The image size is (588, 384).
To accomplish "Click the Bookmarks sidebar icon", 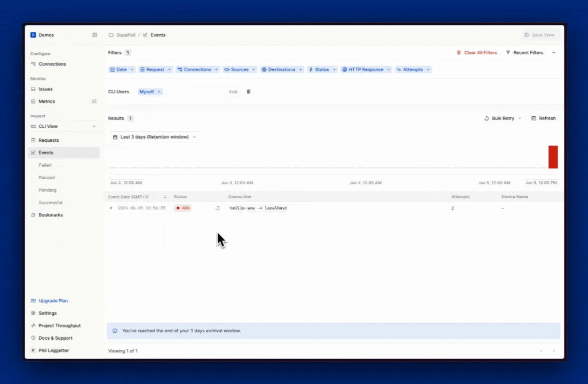I will [33, 215].
